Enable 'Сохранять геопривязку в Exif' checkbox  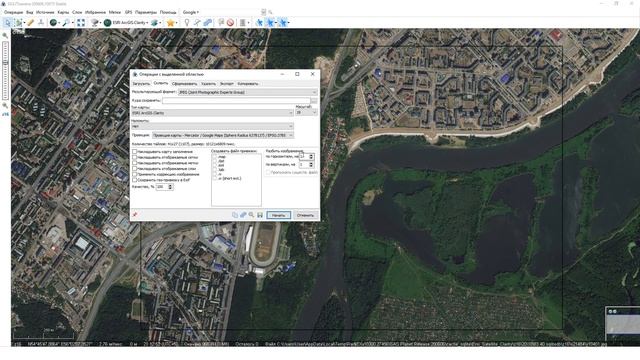pyautogui.click(x=135, y=180)
